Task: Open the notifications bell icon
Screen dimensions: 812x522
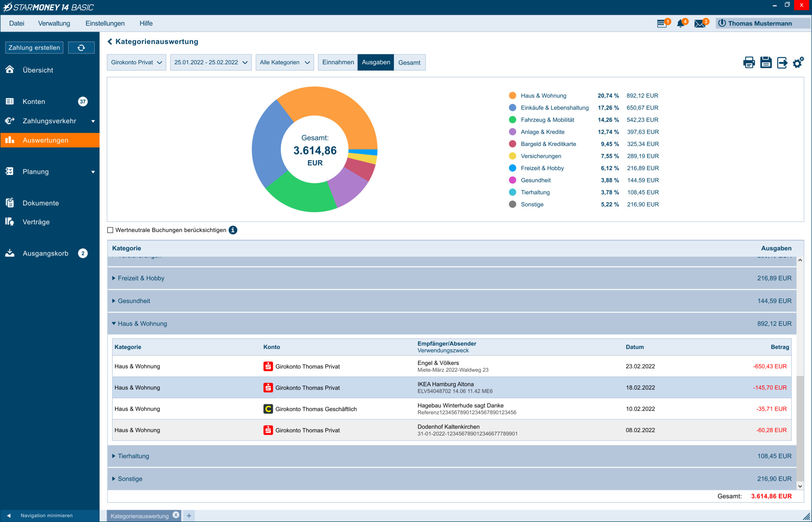Action: click(681, 23)
